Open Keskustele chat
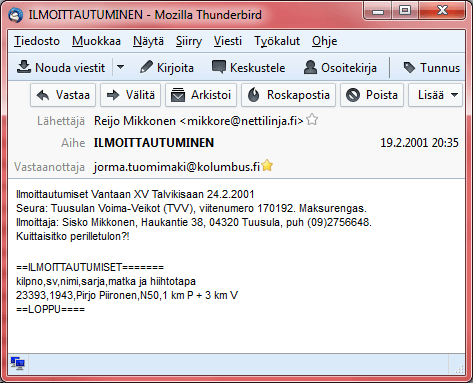473x383 pixels. pyautogui.click(x=248, y=68)
